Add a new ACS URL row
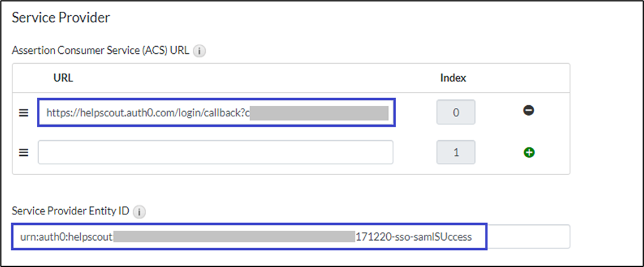The image size is (644, 267). click(528, 152)
